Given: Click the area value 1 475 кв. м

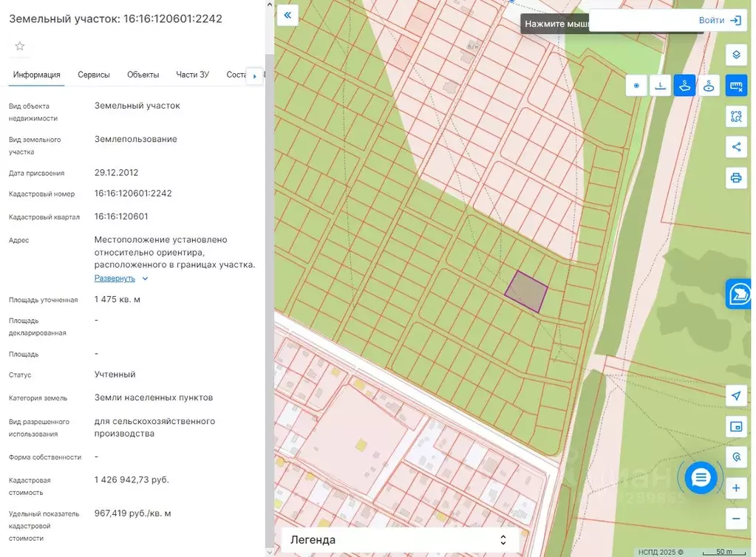Looking at the screenshot, I should coord(118,299).
